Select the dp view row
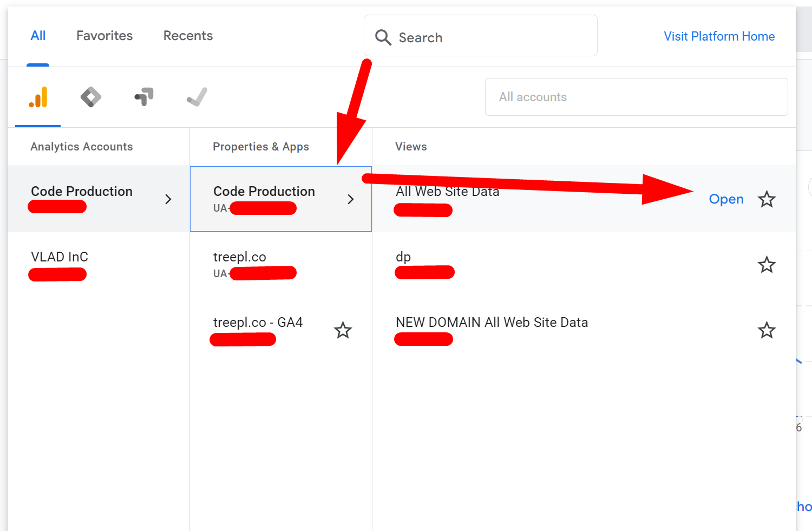 (584, 265)
